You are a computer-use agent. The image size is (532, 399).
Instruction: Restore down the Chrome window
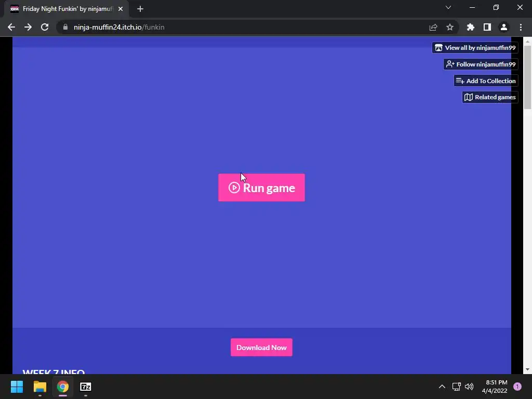pos(496,7)
